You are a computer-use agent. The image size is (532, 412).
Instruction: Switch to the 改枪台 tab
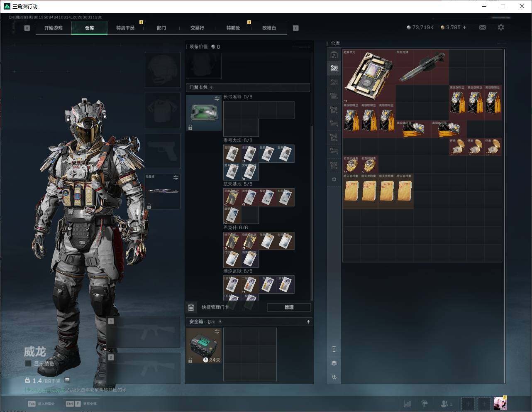pos(269,28)
